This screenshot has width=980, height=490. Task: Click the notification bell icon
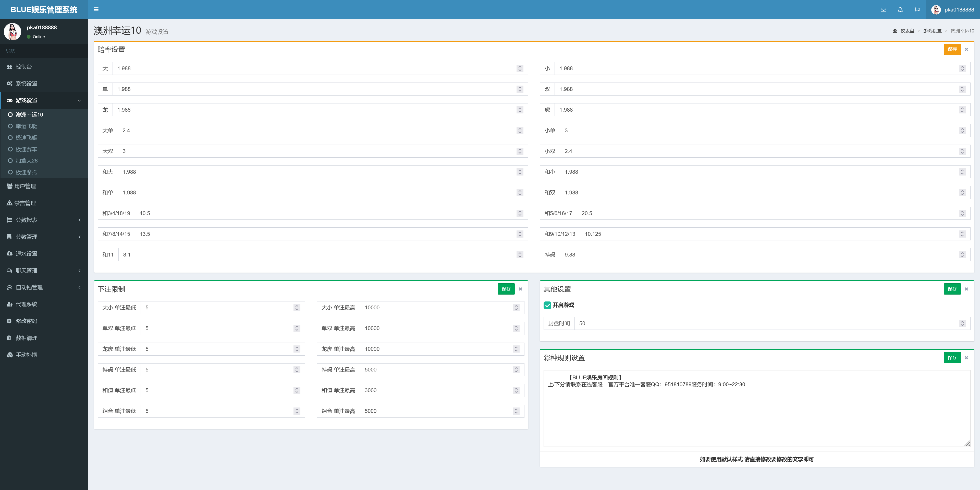tap(900, 10)
